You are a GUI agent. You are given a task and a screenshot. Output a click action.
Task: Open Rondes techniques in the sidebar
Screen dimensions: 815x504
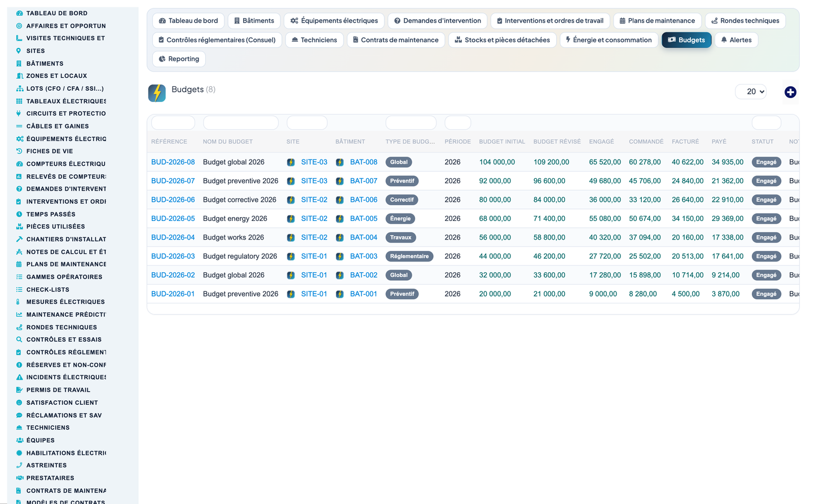[x=61, y=327]
